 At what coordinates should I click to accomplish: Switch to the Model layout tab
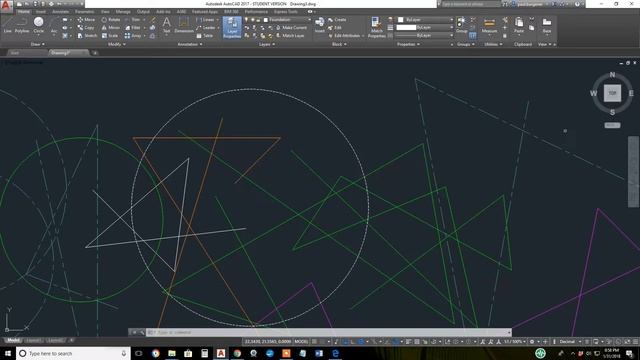tap(13, 340)
